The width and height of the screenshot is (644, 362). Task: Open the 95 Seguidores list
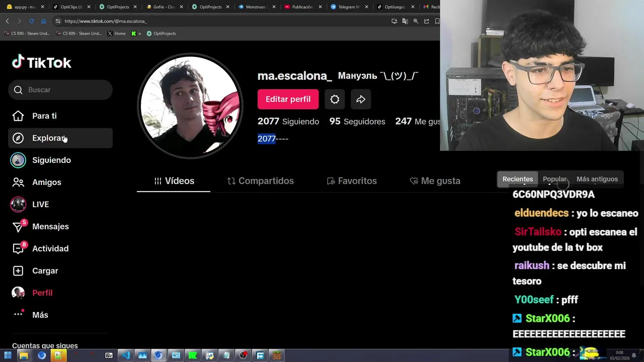point(357,121)
